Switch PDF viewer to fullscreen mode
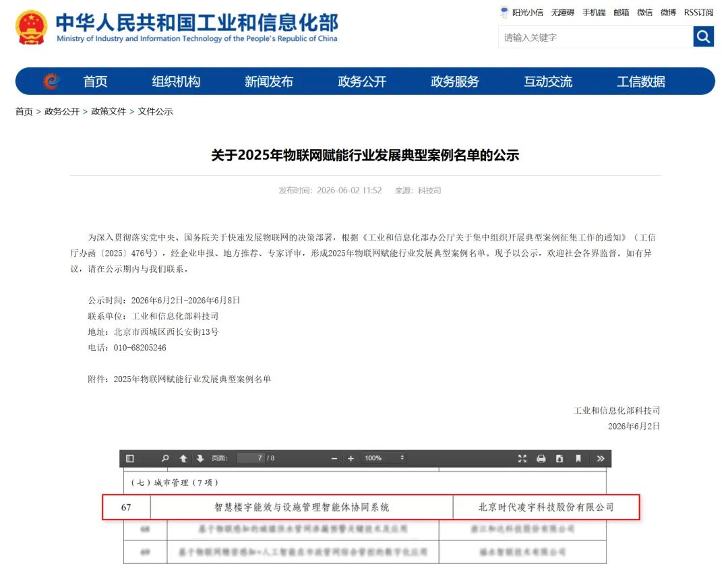Image resolution: width=728 pixels, height=564 pixels. (522, 459)
